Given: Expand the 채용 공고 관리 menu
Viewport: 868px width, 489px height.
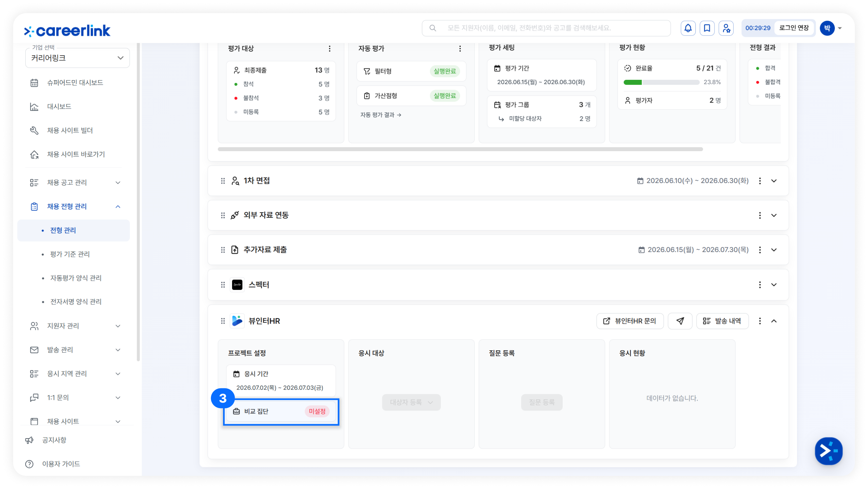Looking at the screenshot, I should 118,183.
